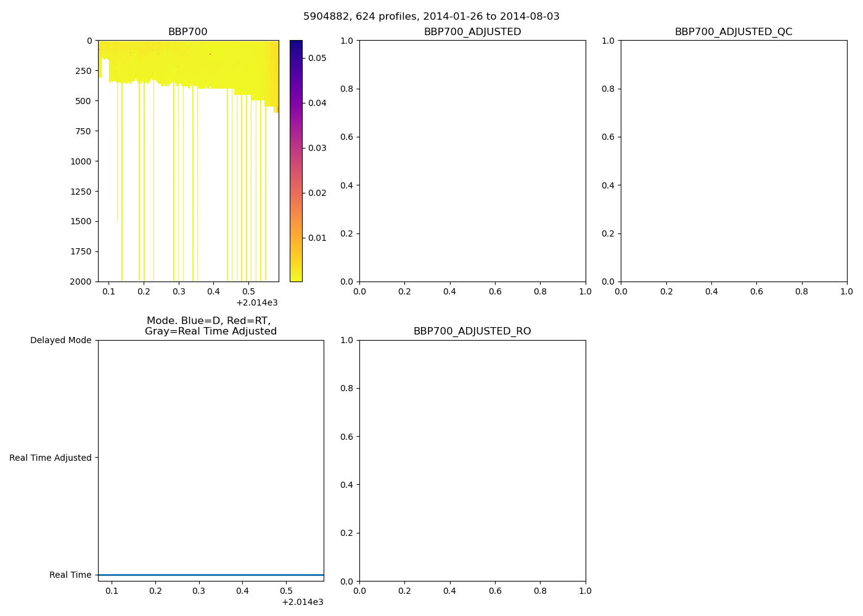Click the Real Time y-axis label
The image size is (863, 616).
coord(70,575)
